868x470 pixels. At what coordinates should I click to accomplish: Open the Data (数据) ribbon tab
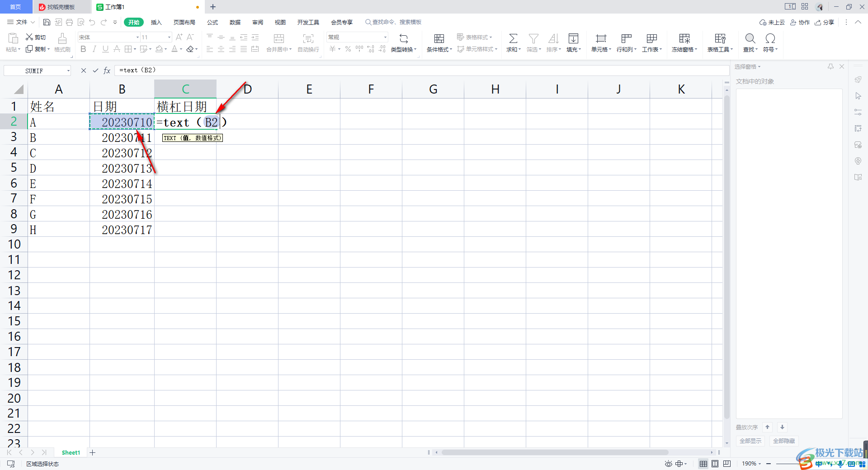point(235,22)
